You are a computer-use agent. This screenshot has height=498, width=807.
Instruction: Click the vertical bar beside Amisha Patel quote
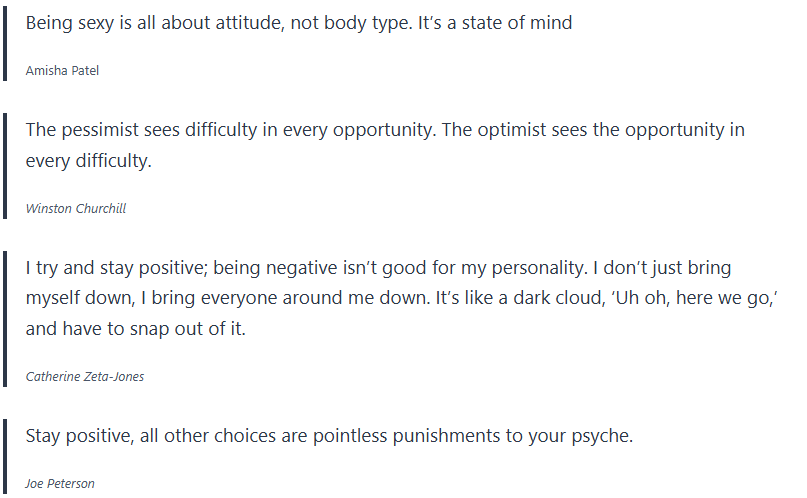[5, 45]
